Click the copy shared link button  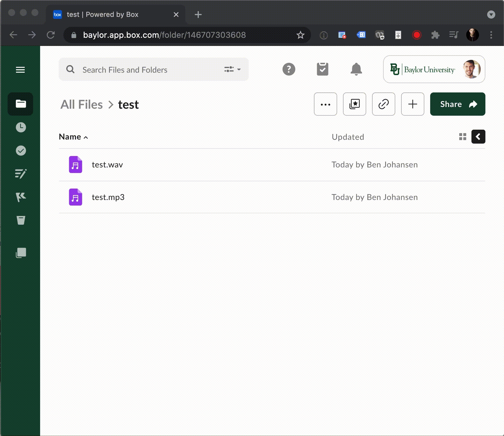(383, 104)
